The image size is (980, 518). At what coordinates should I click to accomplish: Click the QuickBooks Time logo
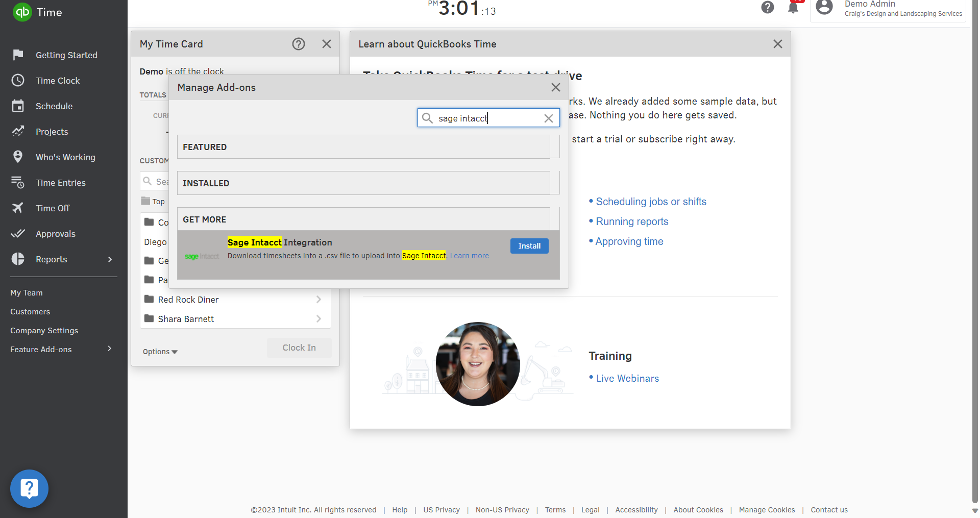pyautogui.click(x=37, y=12)
